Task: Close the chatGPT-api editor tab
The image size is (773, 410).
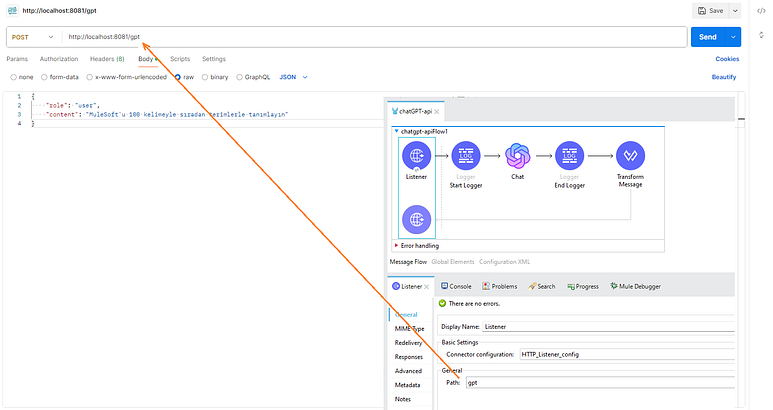Action: click(x=437, y=111)
